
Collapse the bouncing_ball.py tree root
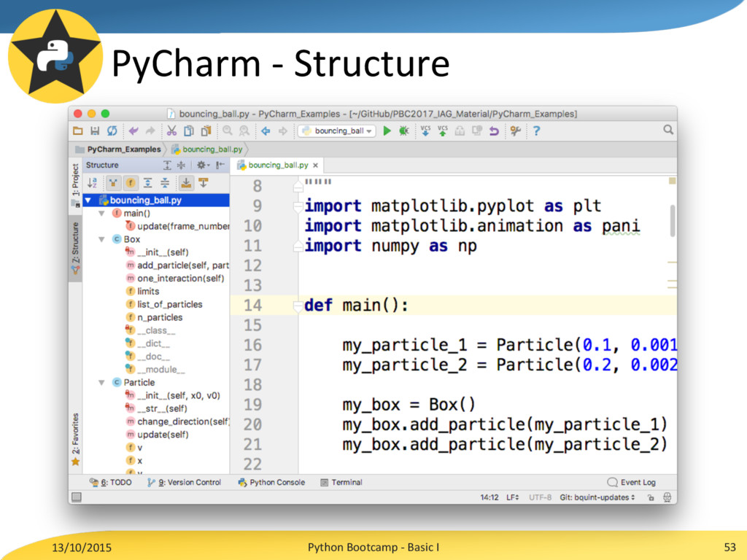88,201
